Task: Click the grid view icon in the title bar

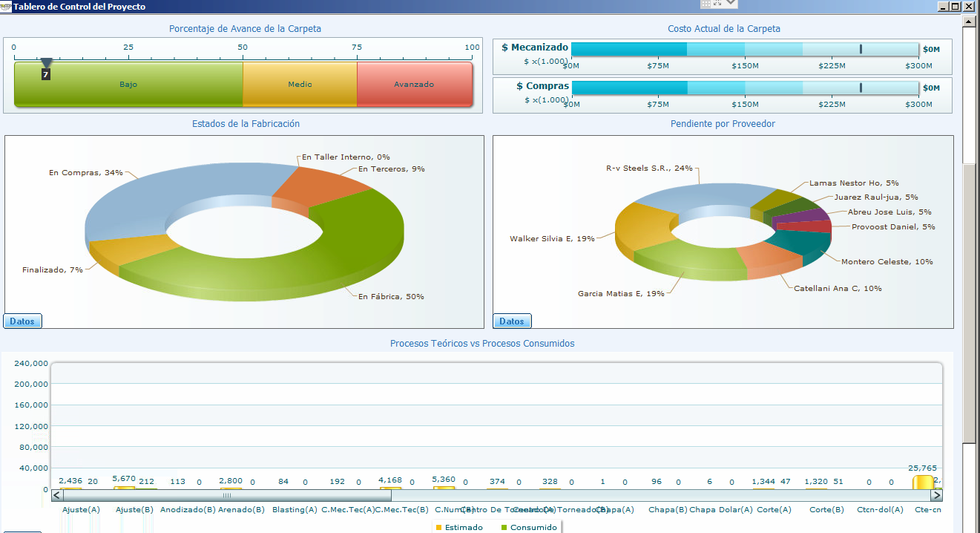Action: 706,4
